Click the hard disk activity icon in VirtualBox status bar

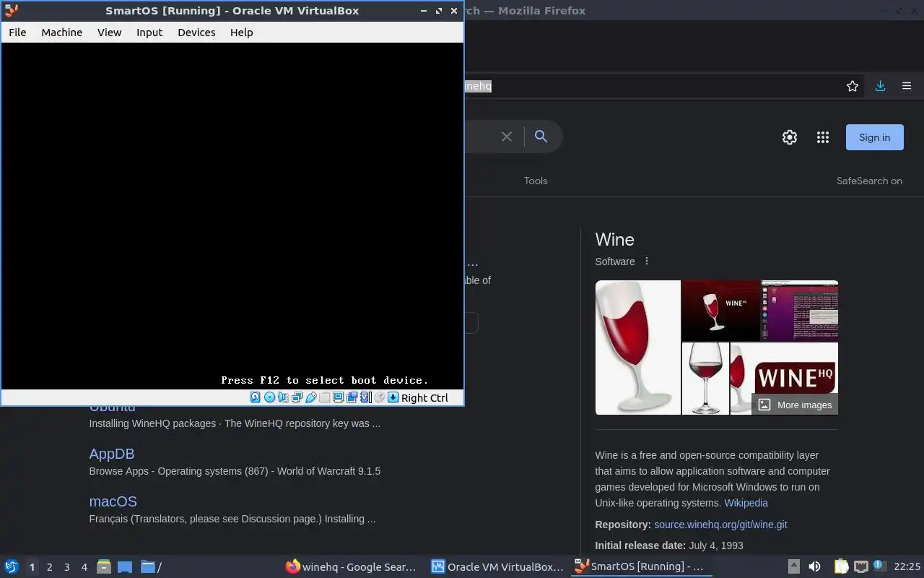click(x=255, y=397)
